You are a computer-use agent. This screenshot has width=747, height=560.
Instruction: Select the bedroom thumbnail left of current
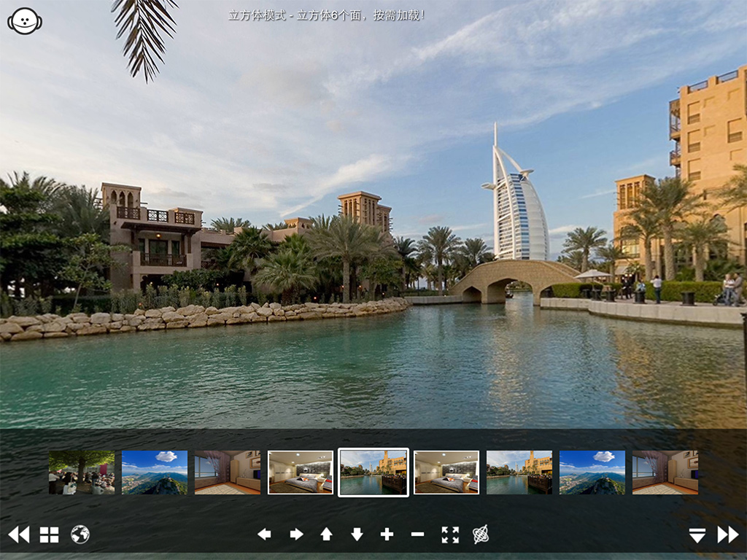pyautogui.click(x=300, y=472)
